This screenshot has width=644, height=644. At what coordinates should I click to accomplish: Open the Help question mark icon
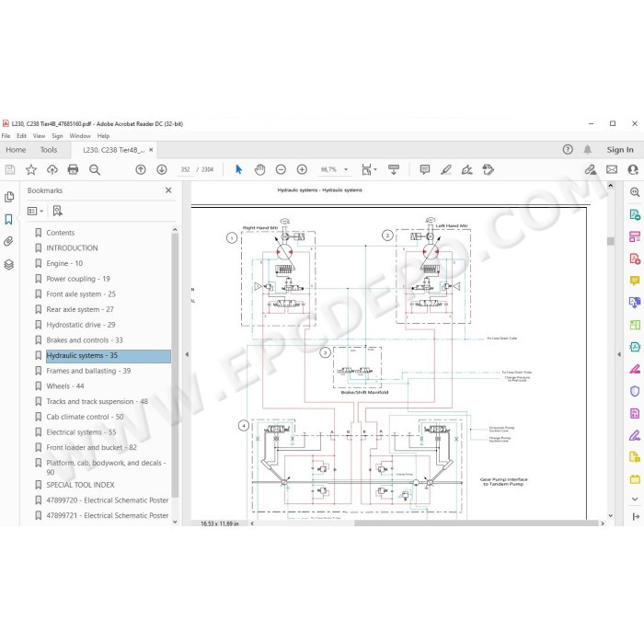tap(568, 150)
